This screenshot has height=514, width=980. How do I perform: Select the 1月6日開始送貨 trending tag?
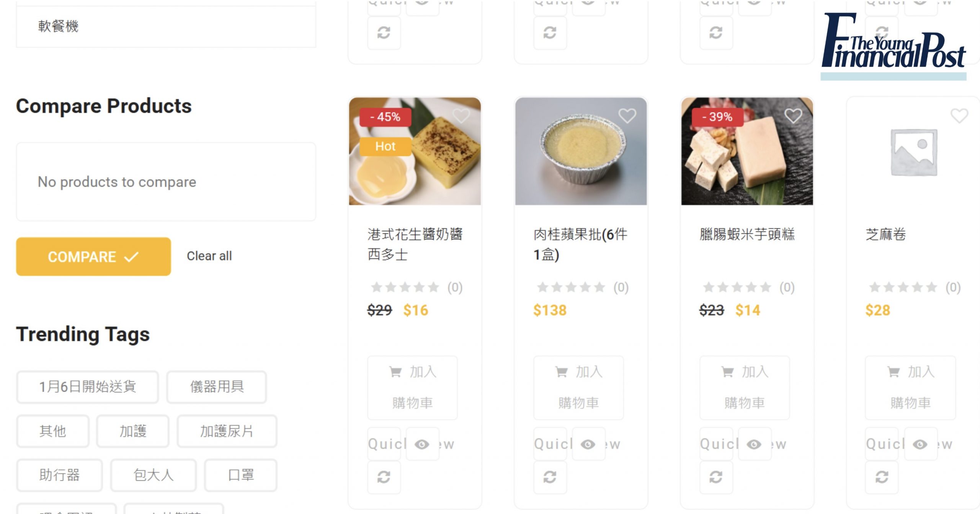coord(87,387)
